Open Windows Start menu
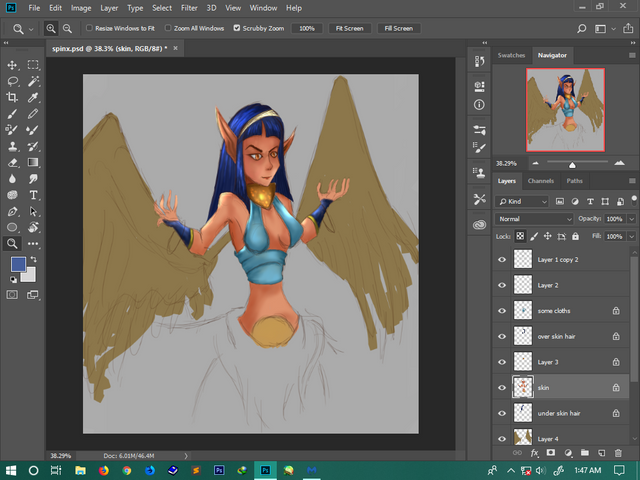 coord(11,470)
